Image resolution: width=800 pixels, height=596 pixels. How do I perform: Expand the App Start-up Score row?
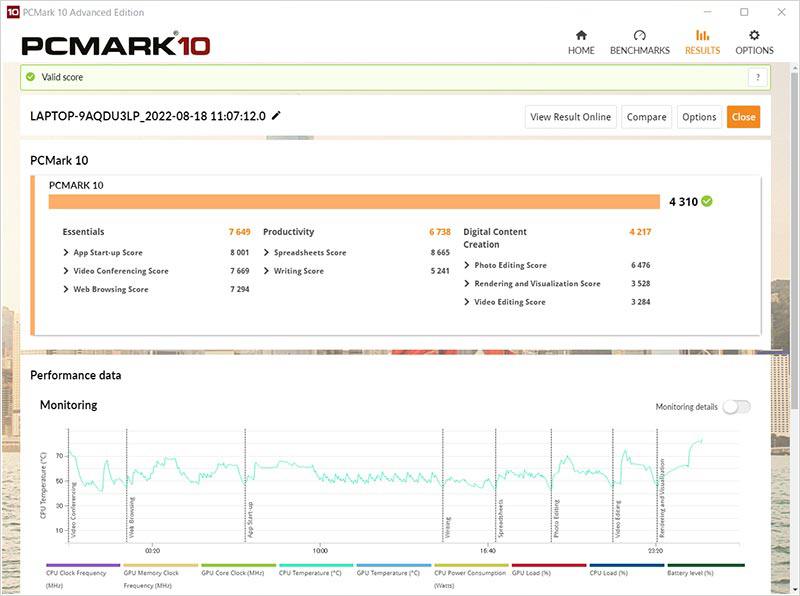coord(66,253)
